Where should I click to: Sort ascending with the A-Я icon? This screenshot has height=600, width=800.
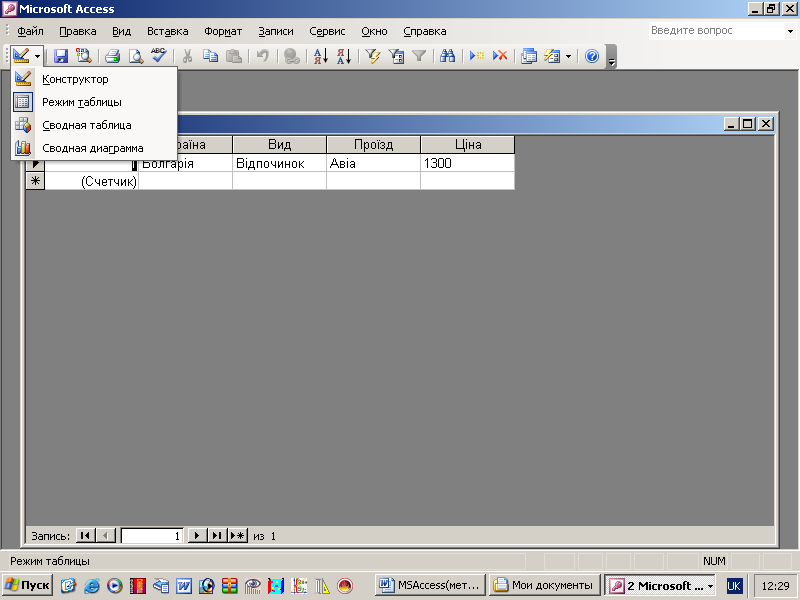click(320, 56)
